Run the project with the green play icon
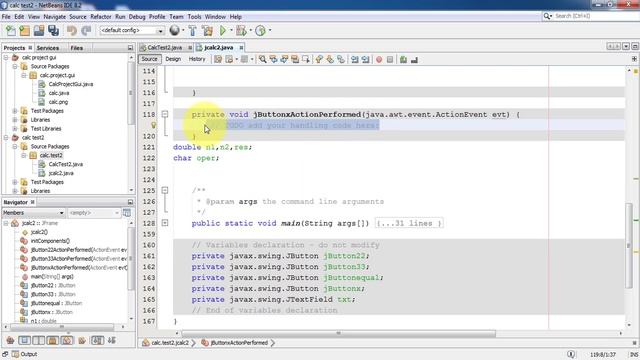Screen dimensions: 640x360 point(223,31)
